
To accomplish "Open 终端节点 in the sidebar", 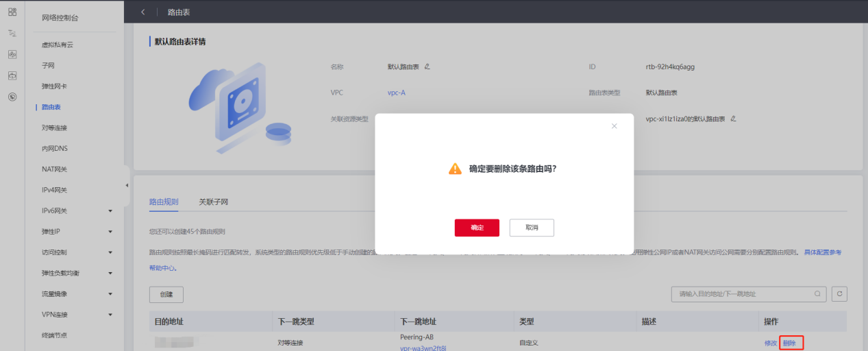I will pos(54,335).
